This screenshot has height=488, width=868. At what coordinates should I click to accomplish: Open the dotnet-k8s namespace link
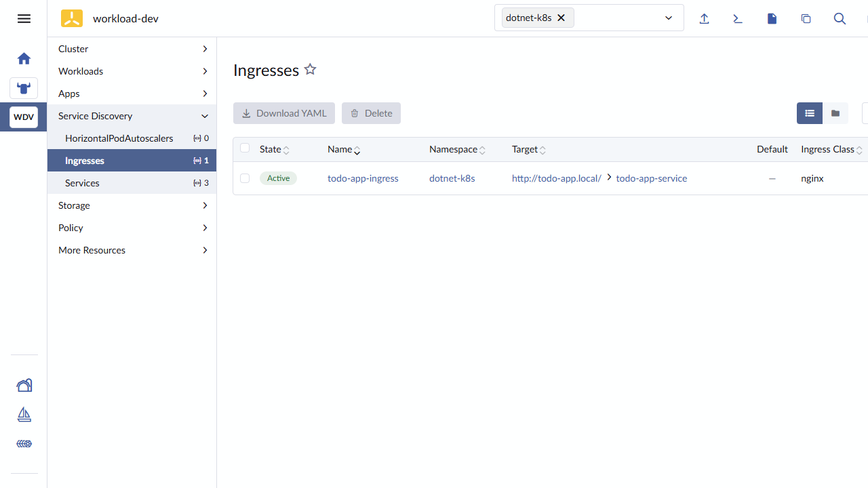(x=452, y=178)
